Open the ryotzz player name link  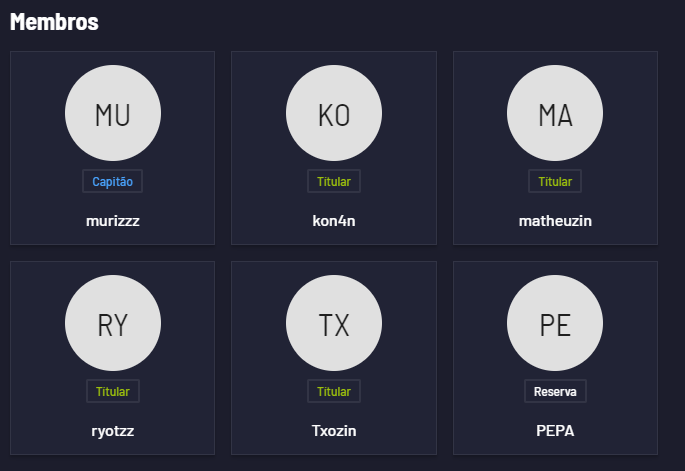pos(113,431)
